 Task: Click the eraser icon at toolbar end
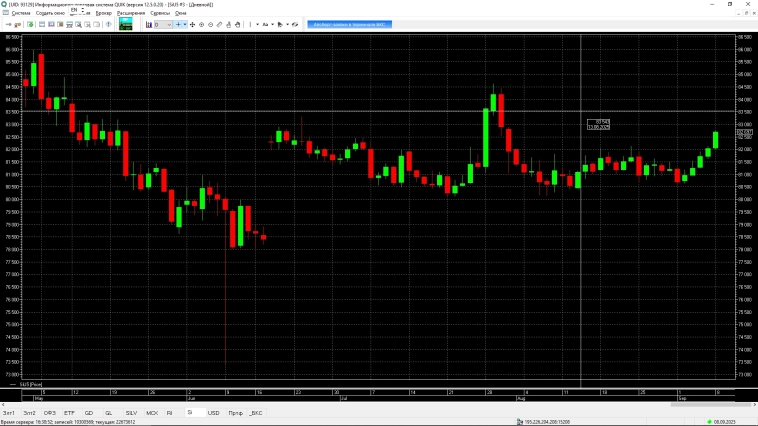295,24
